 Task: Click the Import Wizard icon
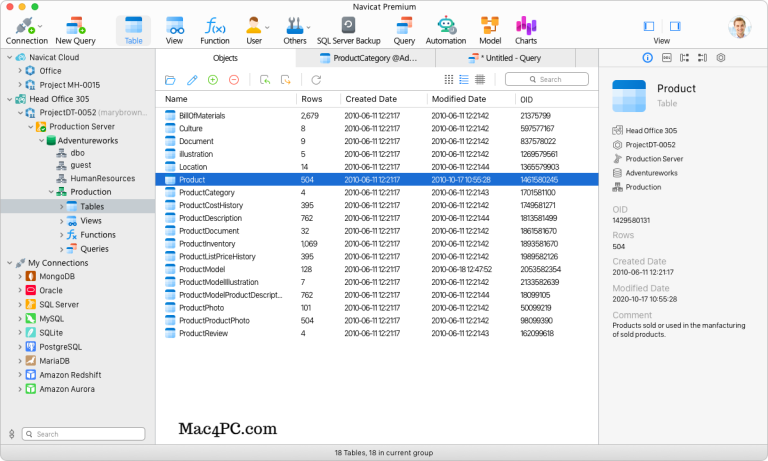265,79
